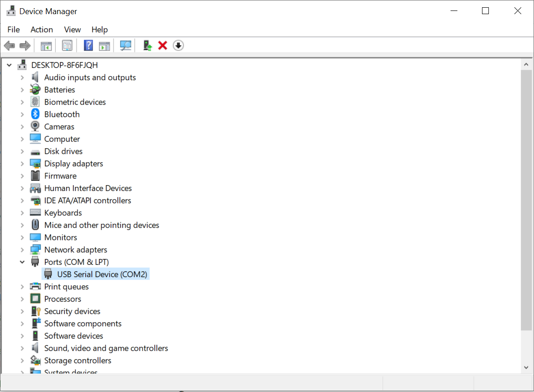Open the File menu

point(14,30)
